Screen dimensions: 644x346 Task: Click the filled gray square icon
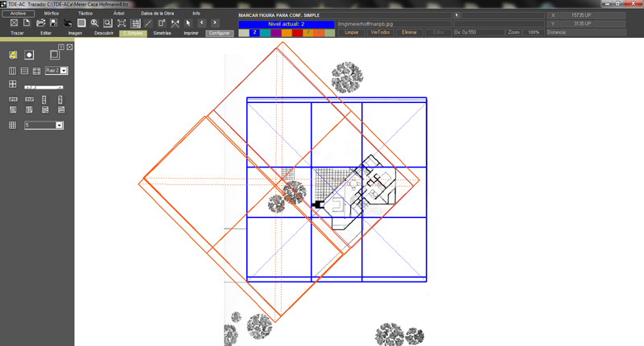tap(81, 23)
